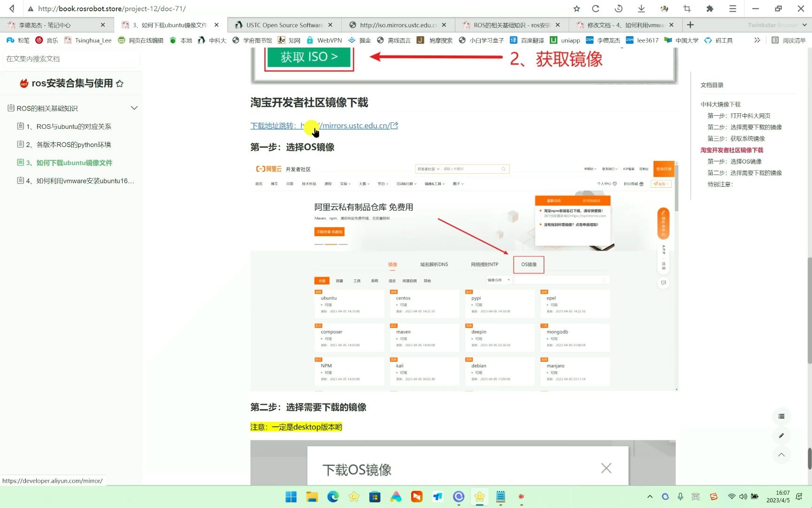
Task: Jump to 中科大镜像下载 in outline
Action: [x=720, y=104]
